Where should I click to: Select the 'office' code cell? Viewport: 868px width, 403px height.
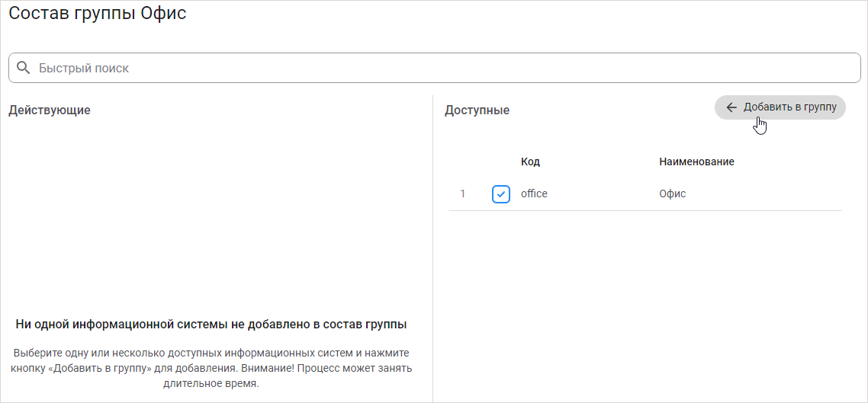(x=534, y=194)
